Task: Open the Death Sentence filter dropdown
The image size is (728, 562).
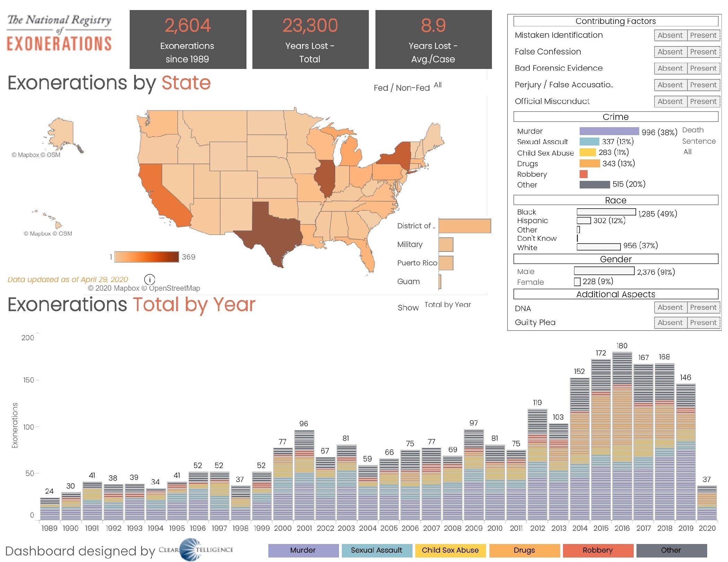Action: [x=687, y=152]
